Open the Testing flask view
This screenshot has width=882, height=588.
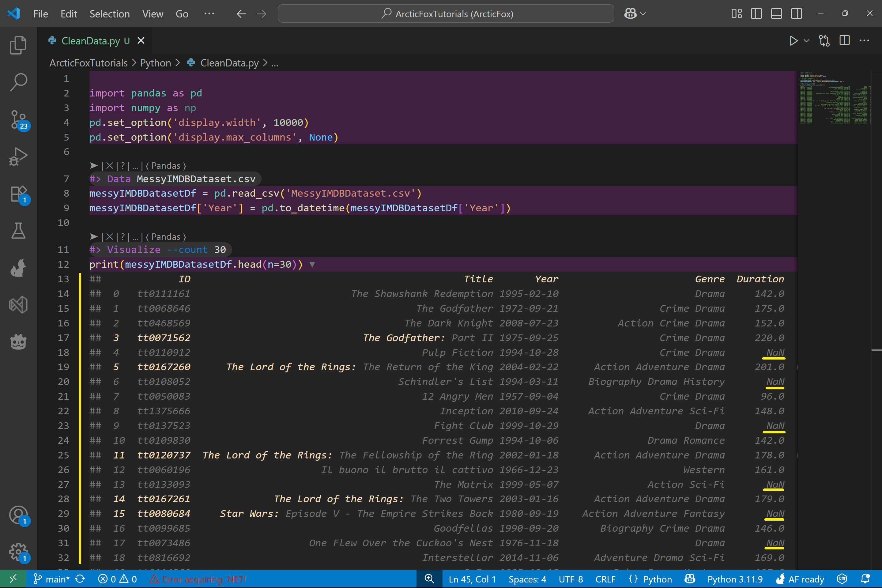click(18, 231)
